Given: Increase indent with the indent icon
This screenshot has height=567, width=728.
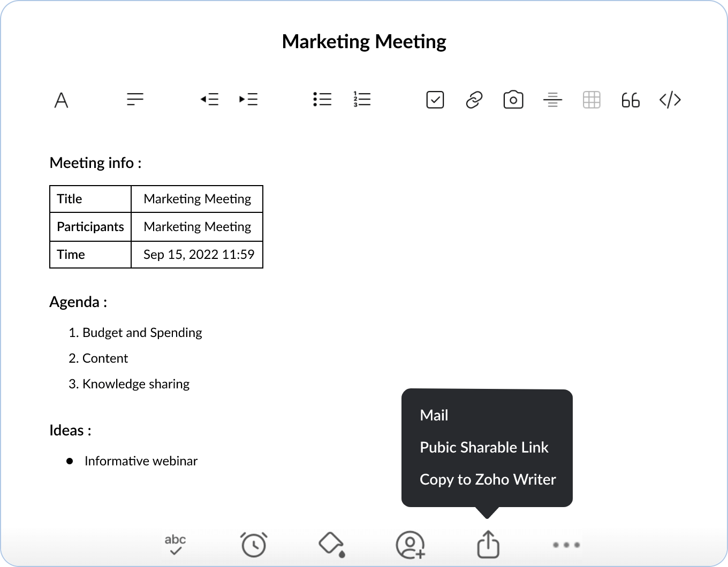Looking at the screenshot, I should [x=248, y=99].
